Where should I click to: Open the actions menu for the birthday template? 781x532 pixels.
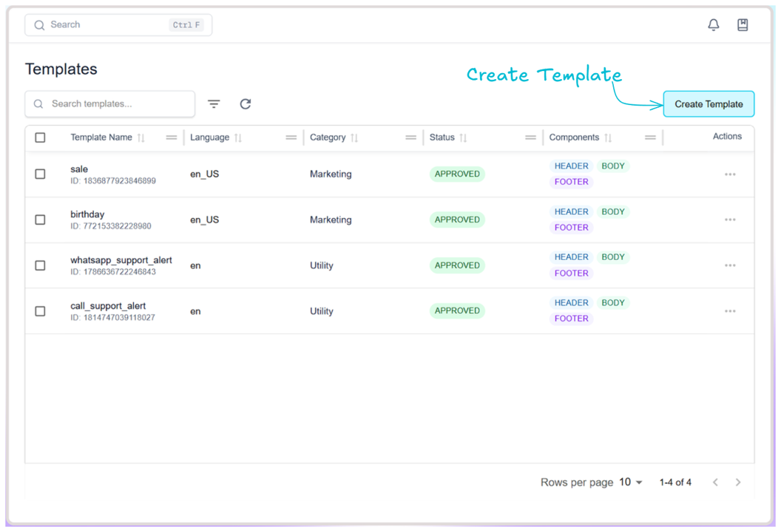point(730,219)
